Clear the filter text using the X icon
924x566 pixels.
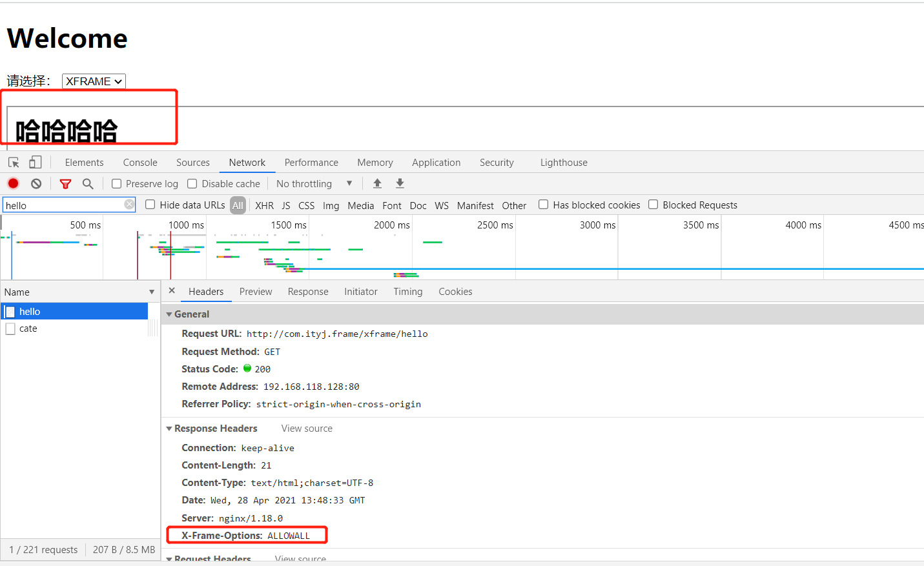coord(128,205)
